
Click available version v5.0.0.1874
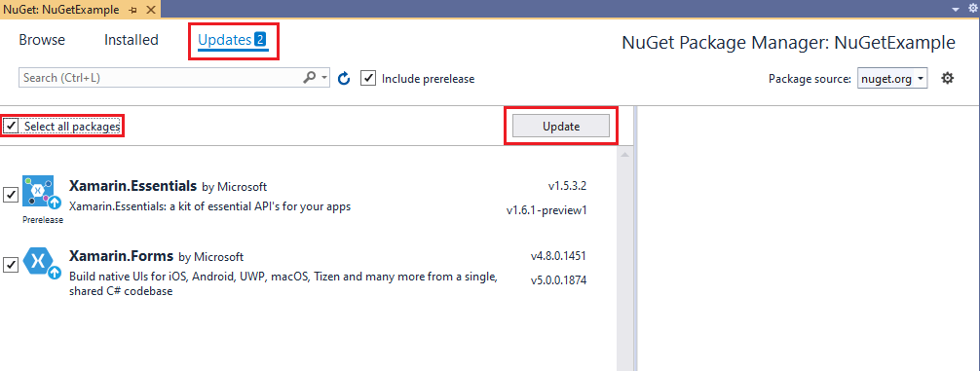[x=558, y=279]
